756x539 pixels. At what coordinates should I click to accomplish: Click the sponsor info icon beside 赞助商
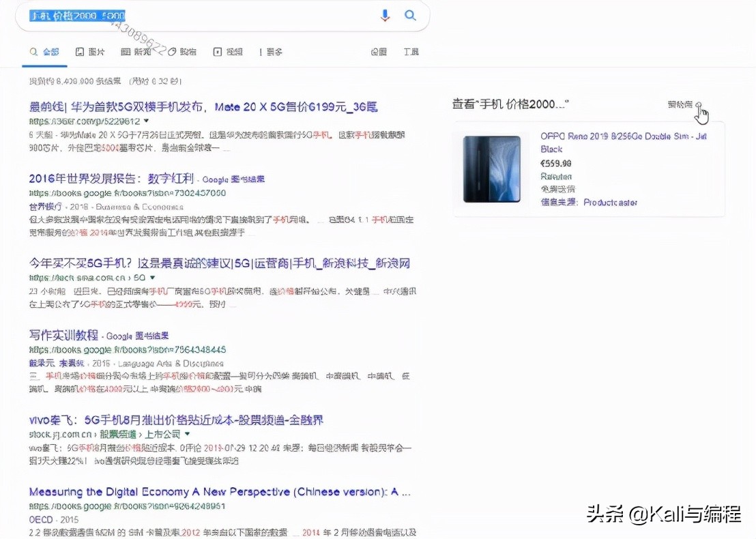coord(699,104)
